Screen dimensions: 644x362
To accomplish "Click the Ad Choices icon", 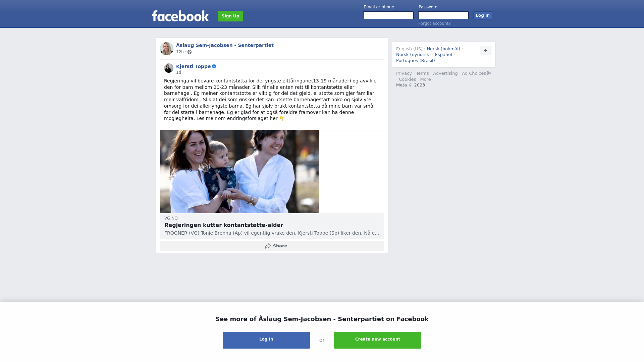I will point(489,73).
